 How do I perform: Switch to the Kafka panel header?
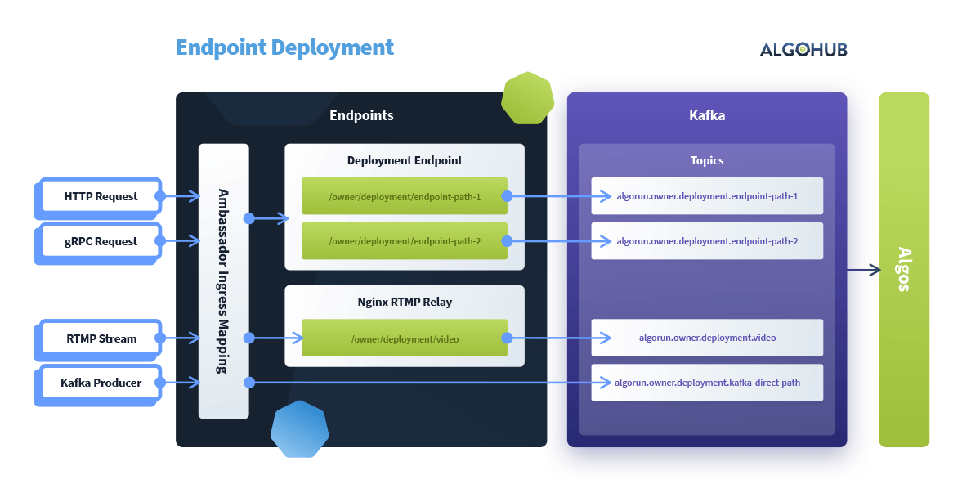coord(706,115)
